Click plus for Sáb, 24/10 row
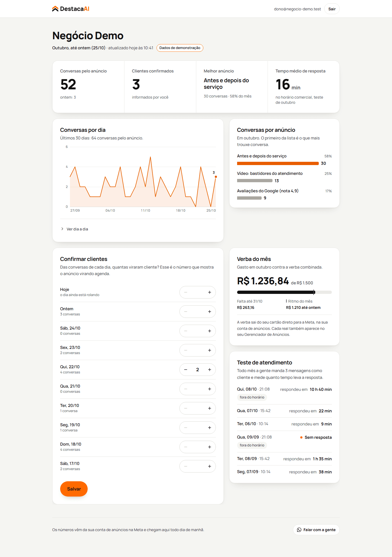 tap(210, 331)
